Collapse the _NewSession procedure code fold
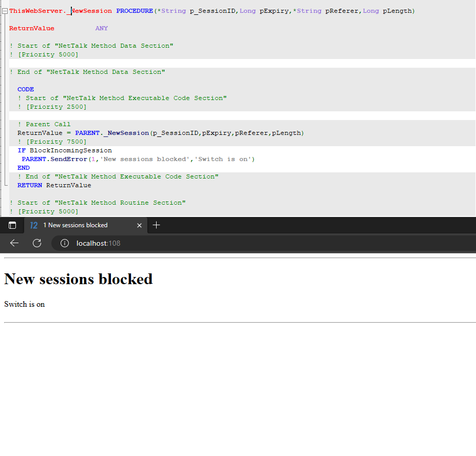 [5, 11]
